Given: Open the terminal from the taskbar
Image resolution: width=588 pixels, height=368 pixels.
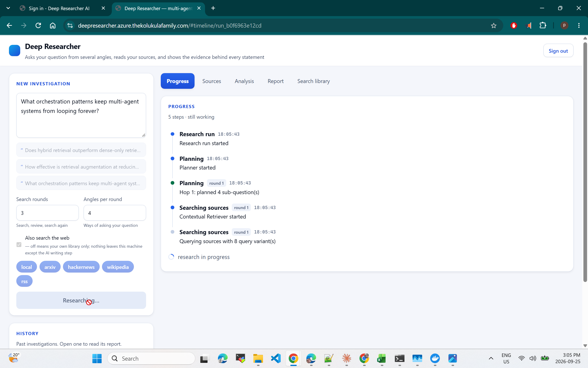Looking at the screenshot, I should [x=399, y=358].
